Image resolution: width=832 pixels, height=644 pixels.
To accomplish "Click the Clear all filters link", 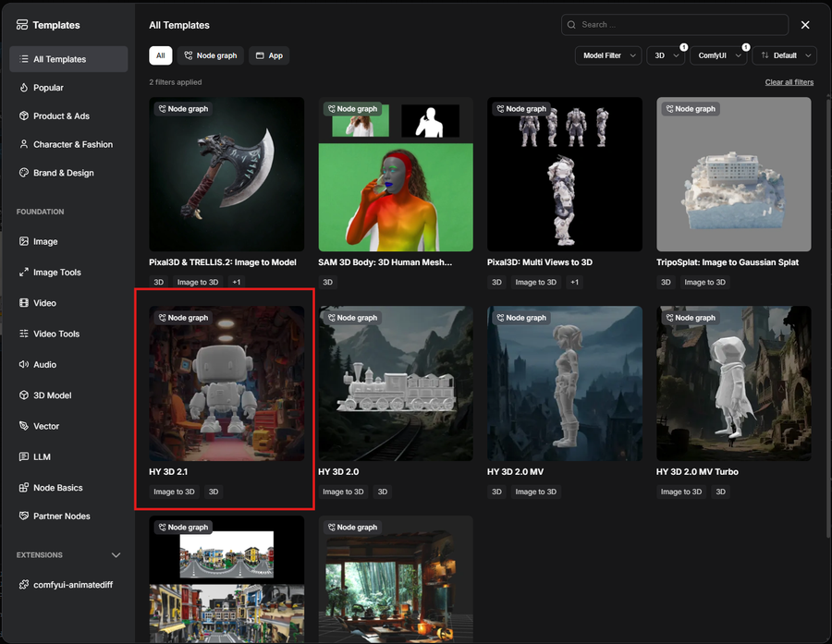I will pyautogui.click(x=789, y=82).
